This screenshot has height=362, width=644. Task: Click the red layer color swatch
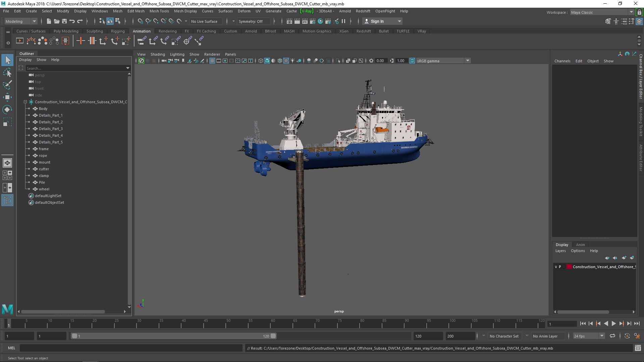pos(569,267)
